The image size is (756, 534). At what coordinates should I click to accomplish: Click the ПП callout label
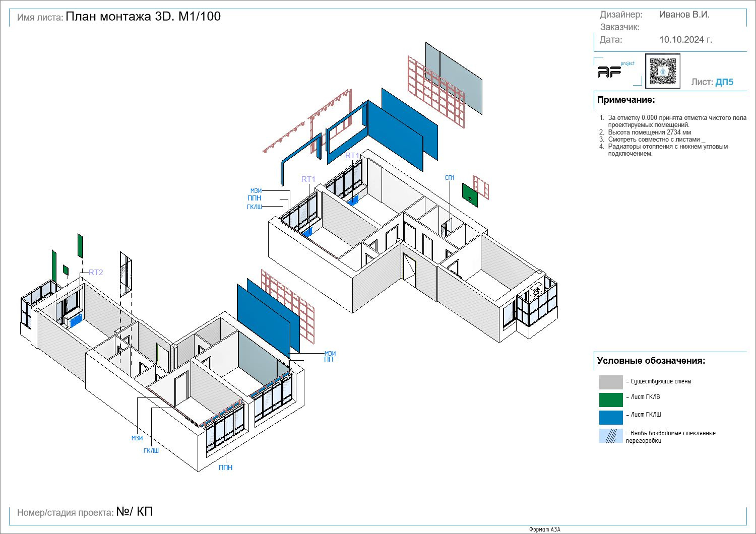(x=329, y=360)
